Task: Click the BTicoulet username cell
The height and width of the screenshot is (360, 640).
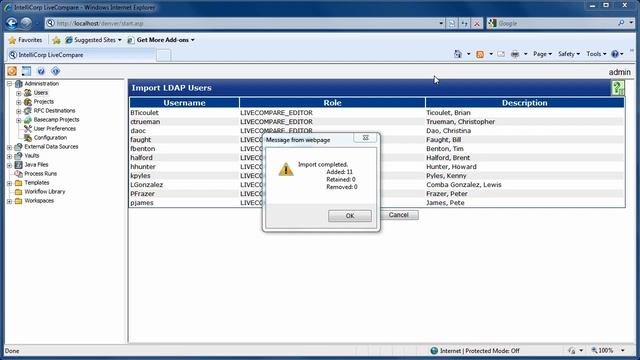Action: tap(144, 113)
